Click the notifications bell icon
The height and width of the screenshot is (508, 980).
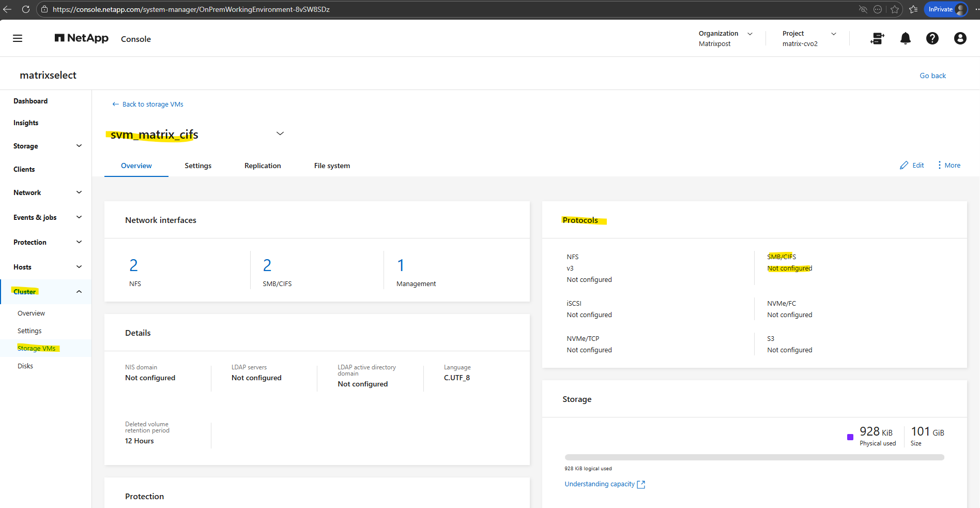905,38
